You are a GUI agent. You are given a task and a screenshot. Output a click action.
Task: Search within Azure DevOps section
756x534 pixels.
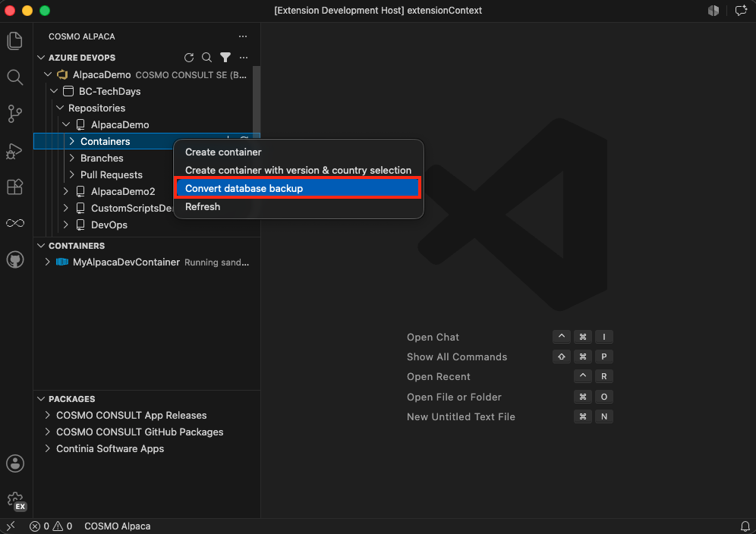coord(207,58)
